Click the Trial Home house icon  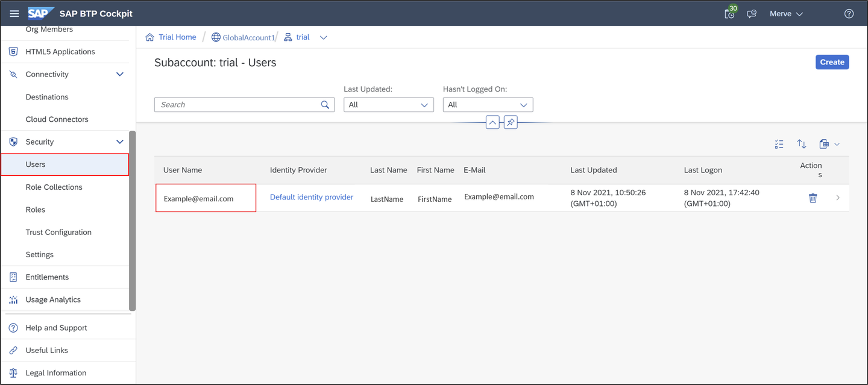pos(149,37)
